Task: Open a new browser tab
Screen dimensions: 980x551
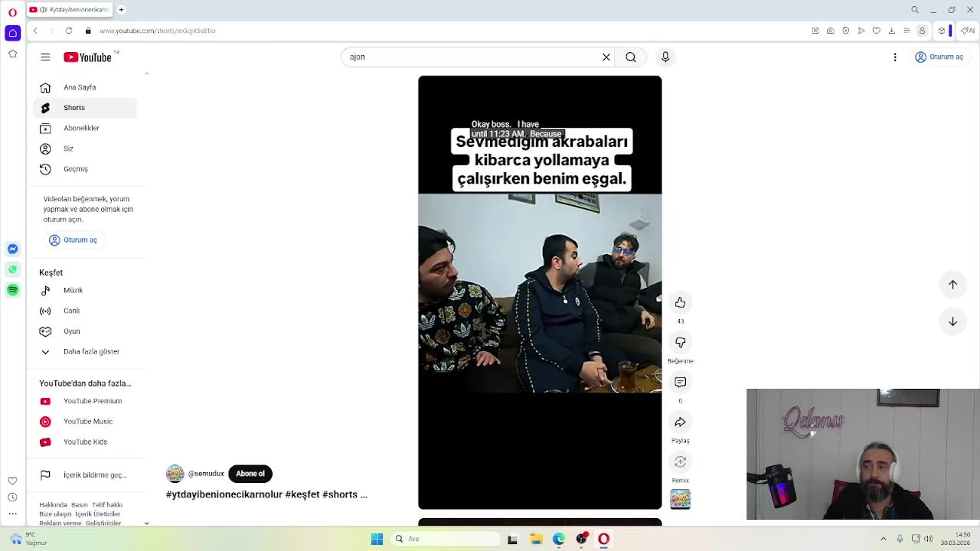Action: [x=121, y=10]
